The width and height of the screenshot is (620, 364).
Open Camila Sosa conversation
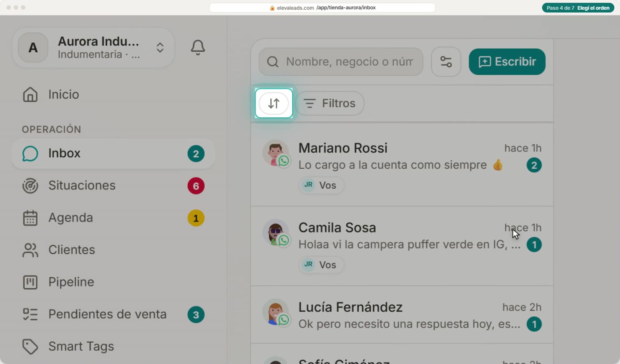pos(402,246)
